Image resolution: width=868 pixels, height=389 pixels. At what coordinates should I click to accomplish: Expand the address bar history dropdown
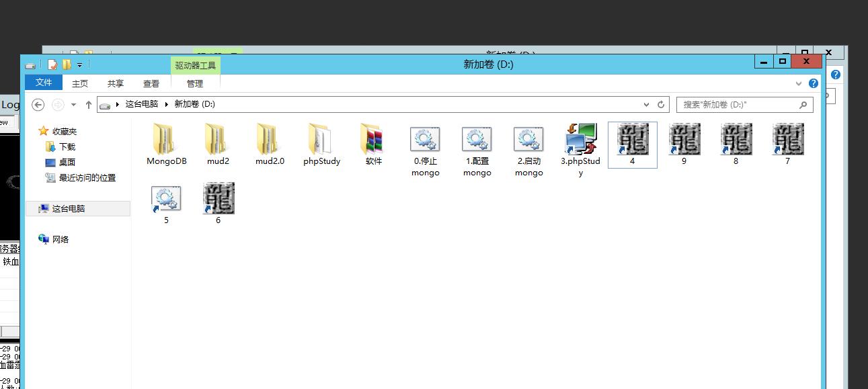point(647,105)
